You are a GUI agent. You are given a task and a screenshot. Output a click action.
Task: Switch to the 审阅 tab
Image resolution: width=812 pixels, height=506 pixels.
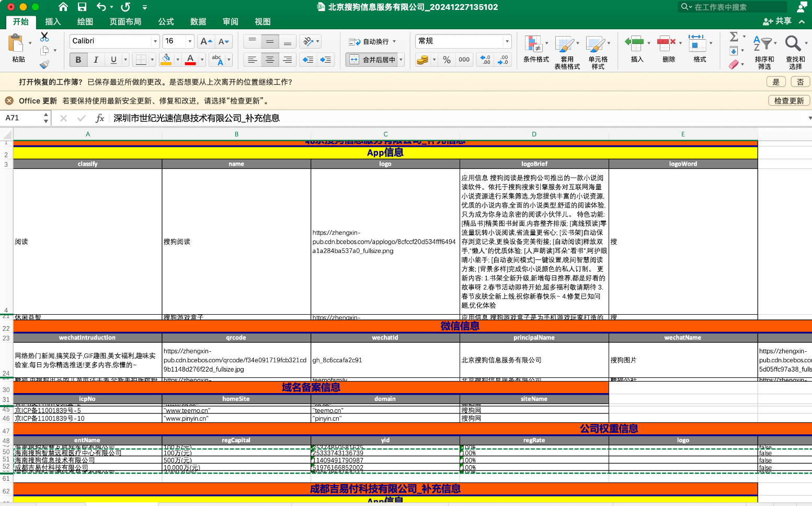coord(231,21)
